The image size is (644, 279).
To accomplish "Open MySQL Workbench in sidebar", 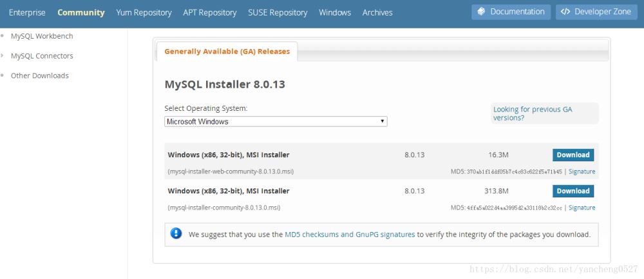I will point(42,36).
